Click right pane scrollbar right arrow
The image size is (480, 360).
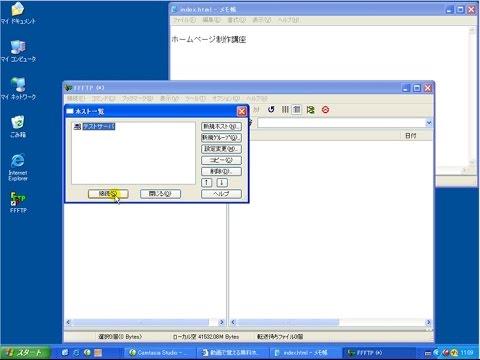pyautogui.click(x=428, y=322)
